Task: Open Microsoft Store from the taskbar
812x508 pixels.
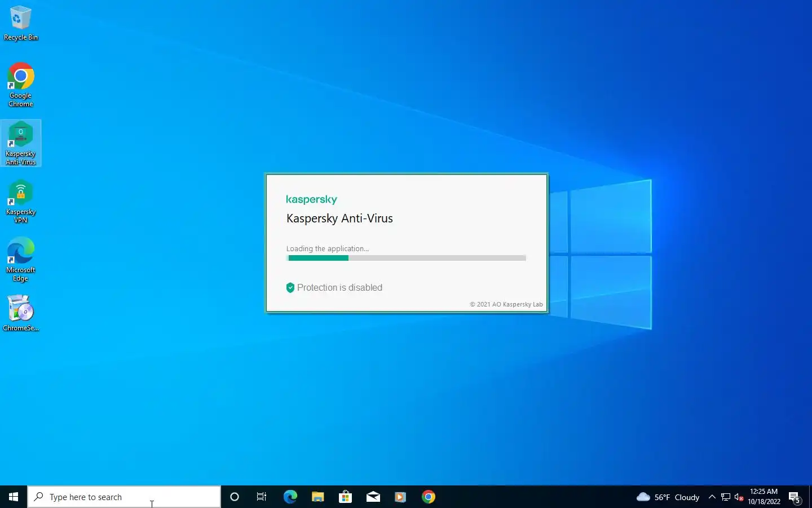Action: coord(345,497)
